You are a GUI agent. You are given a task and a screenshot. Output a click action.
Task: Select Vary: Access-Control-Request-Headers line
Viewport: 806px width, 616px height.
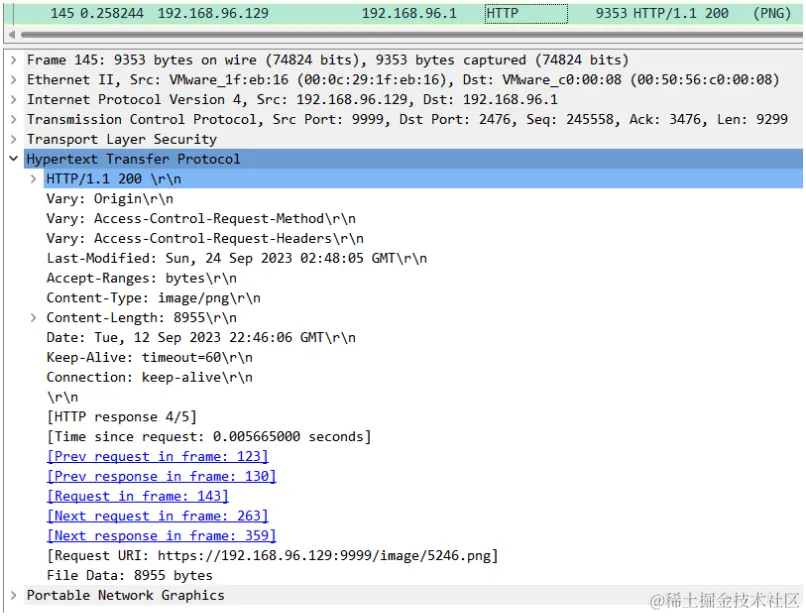click(205, 239)
